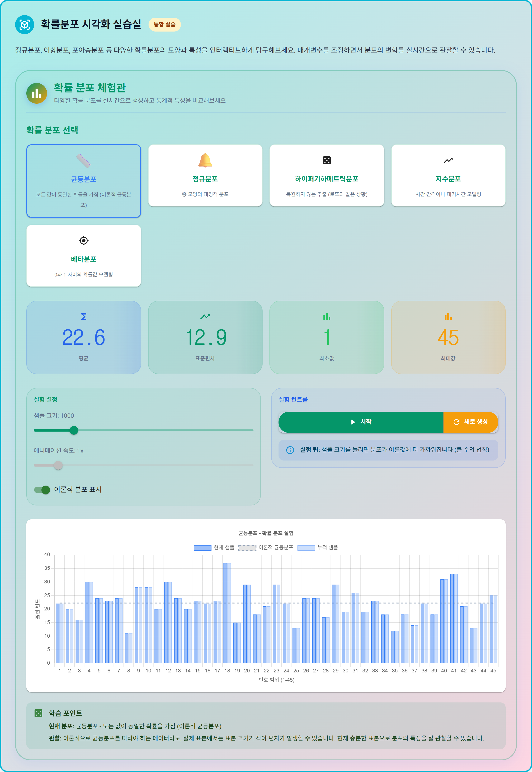Image resolution: width=532 pixels, height=772 pixels.
Task: Click the 최대값 45 statistic card
Action: [x=448, y=337]
